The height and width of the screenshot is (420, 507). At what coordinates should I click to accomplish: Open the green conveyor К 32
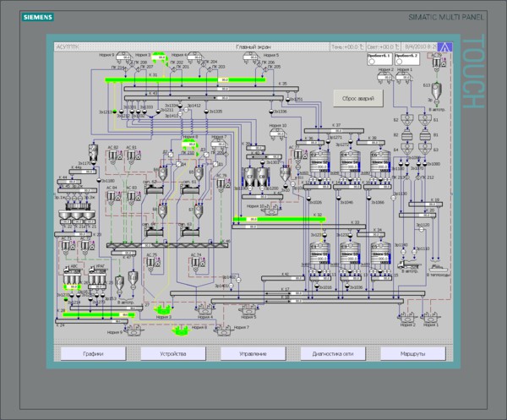[x=279, y=219]
